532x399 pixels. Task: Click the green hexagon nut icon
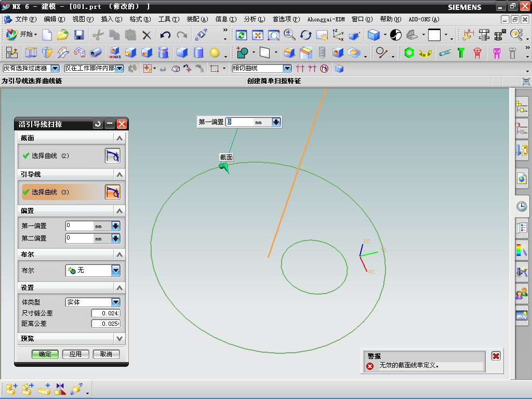(x=409, y=52)
